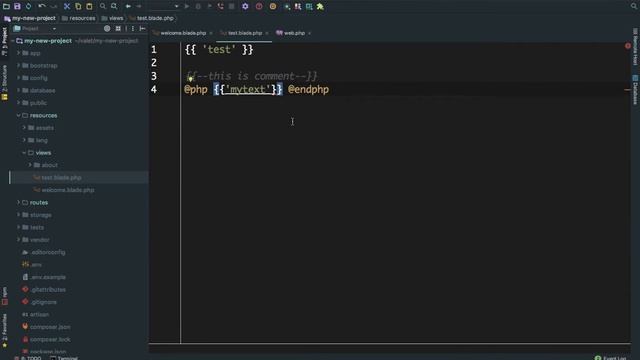Click the red phone debug-listen icon

(x=220, y=6)
